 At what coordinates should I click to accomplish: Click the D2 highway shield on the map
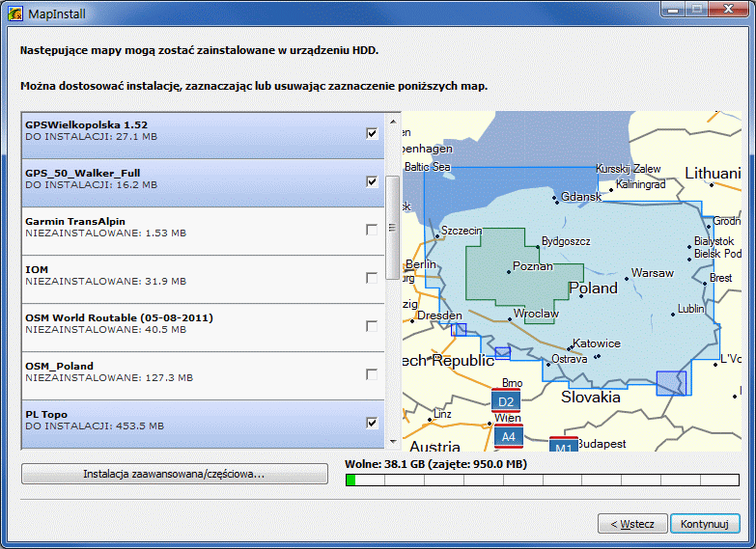506,401
